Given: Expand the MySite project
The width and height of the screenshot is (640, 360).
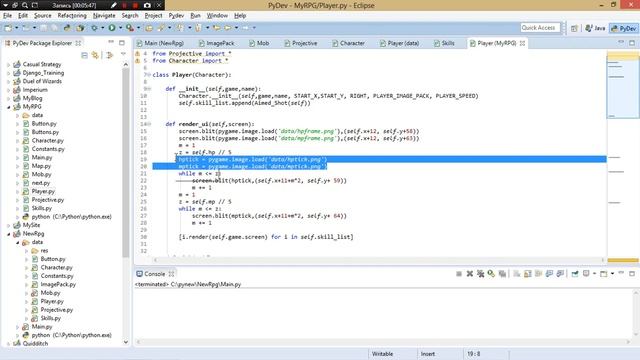Looking at the screenshot, I should coord(9,225).
